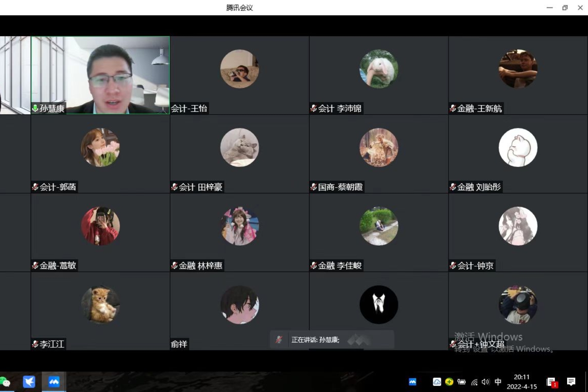The width and height of the screenshot is (588, 392).
Task: Open the Windows notification center icon
Action: click(571, 382)
